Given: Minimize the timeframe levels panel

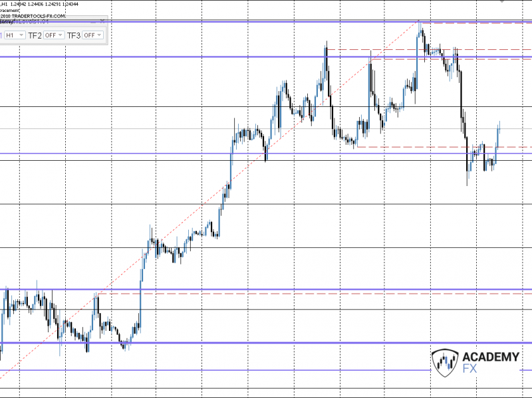Looking at the screenshot, I should (93, 21).
